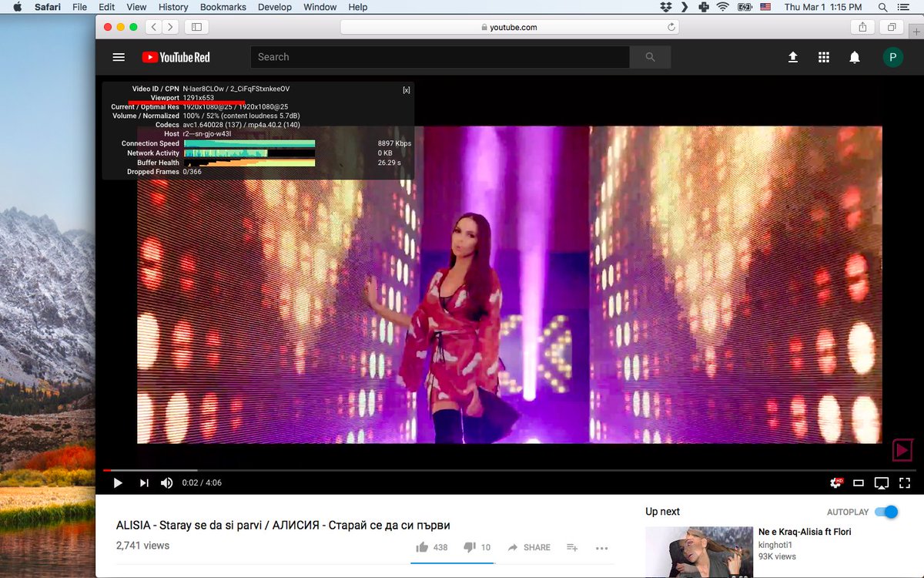Open the Dropbox menu bar icon

[666, 7]
